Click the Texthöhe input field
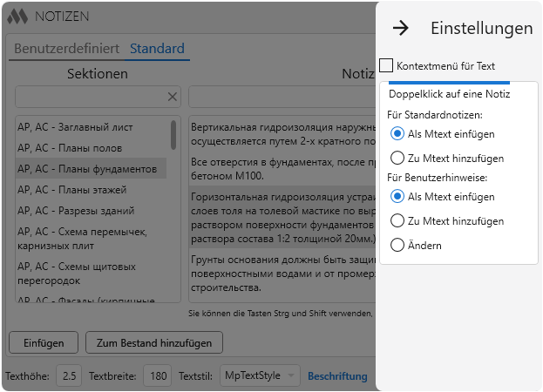 coord(70,376)
